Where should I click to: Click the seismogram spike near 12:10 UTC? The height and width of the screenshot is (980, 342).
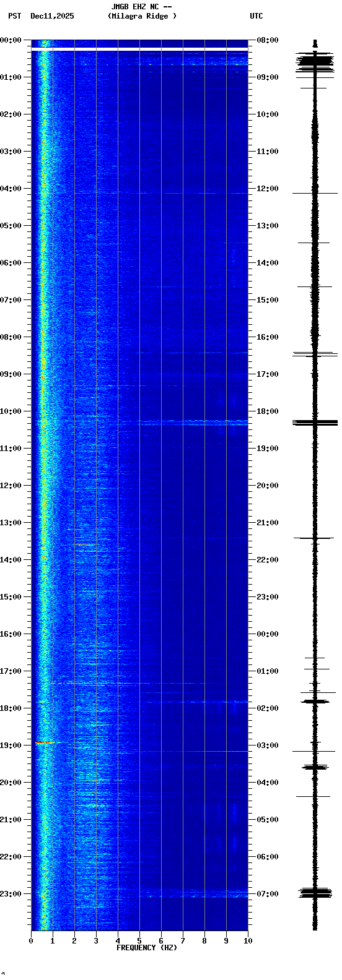tap(315, 194)
